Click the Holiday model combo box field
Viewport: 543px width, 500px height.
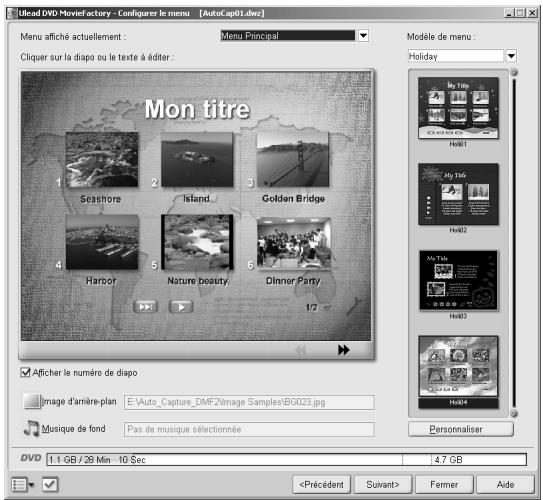pos(456,56)
